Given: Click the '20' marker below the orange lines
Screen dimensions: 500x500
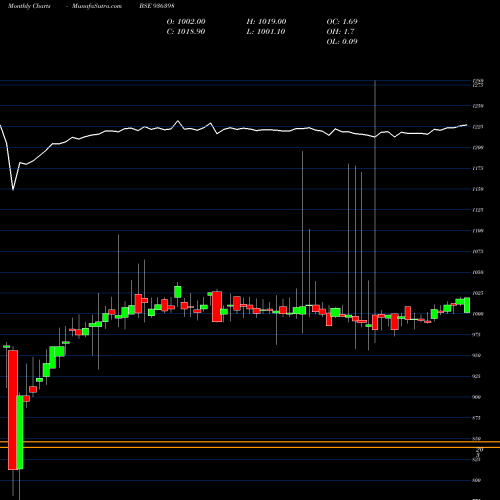Looking at the screenshot, I should tap(479, 450).
